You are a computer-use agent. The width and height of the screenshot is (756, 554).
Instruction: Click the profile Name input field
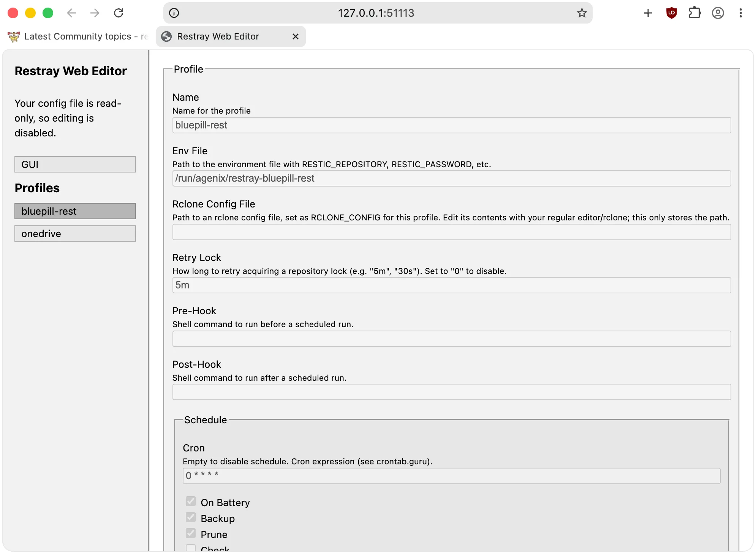(x=452, y=125)
